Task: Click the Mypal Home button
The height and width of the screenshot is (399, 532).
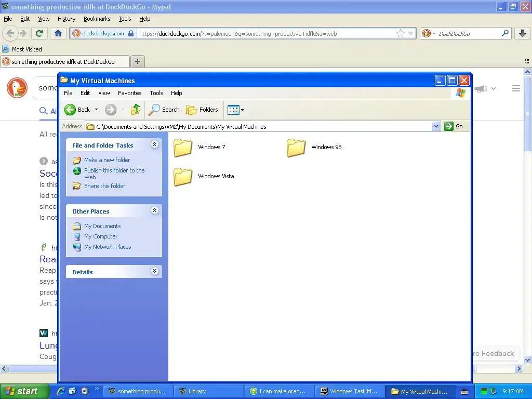Action: coord(58,33)
